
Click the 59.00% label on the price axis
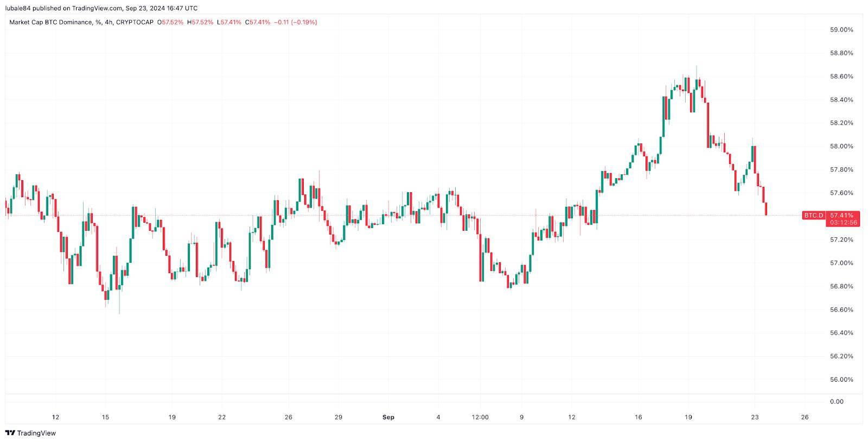(x=842, y=30)
